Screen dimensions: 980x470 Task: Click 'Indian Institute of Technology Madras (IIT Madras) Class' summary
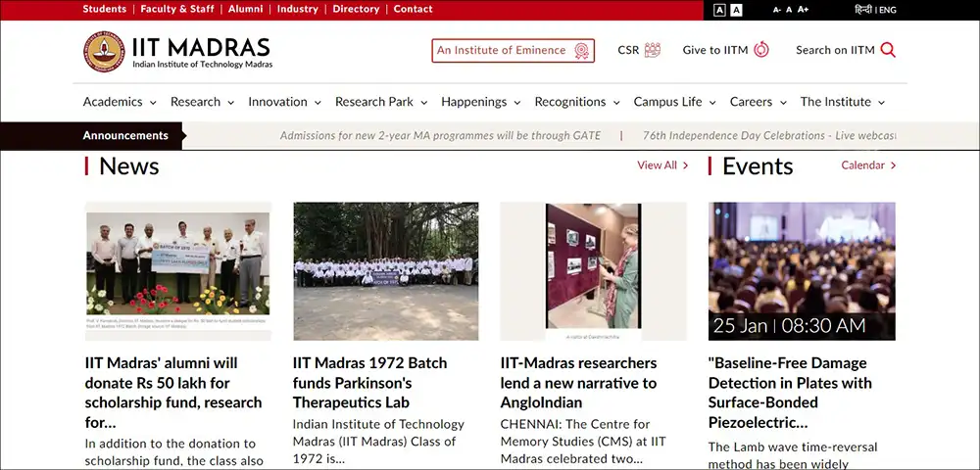(x=378, y=442)
